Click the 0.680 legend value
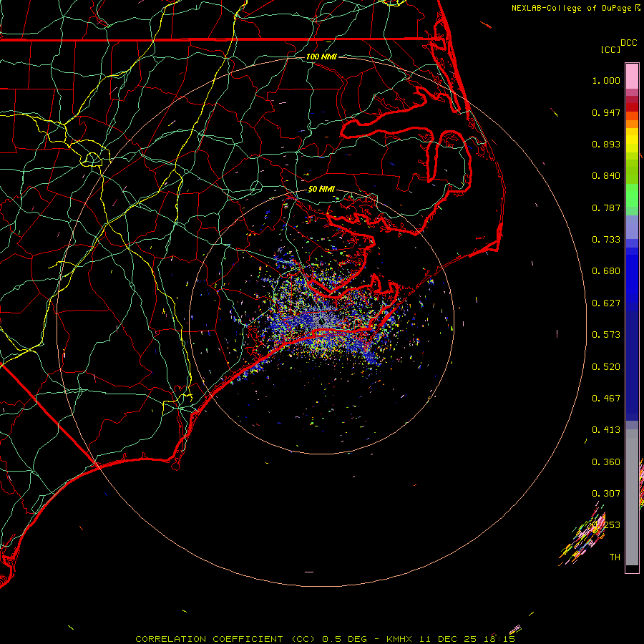 (606, 271)
